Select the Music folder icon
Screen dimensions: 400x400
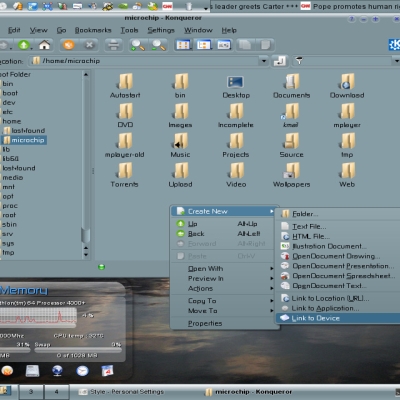(x=180, y=141)
